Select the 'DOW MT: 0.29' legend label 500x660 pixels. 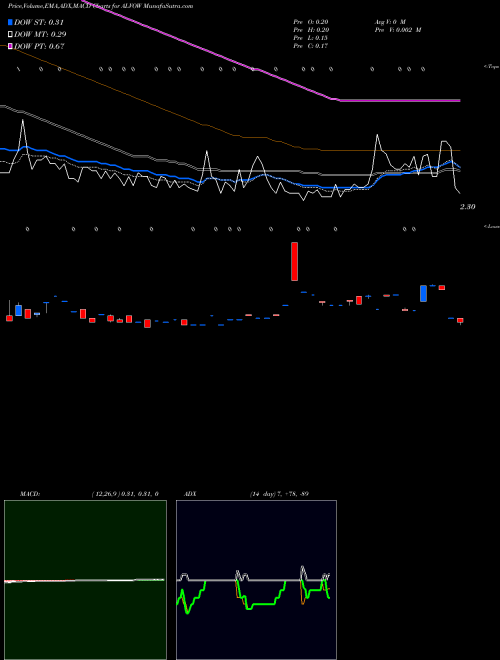coord(40,34)
